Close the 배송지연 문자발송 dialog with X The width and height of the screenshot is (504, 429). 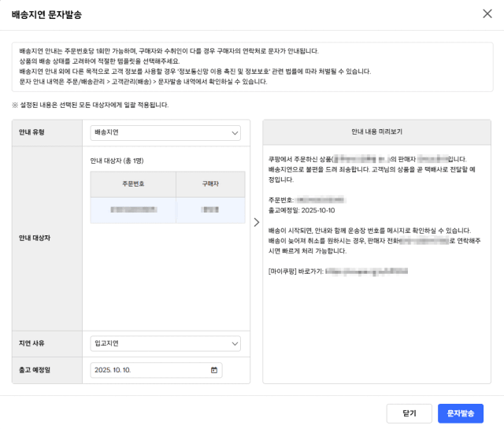[x=487, y=14]
